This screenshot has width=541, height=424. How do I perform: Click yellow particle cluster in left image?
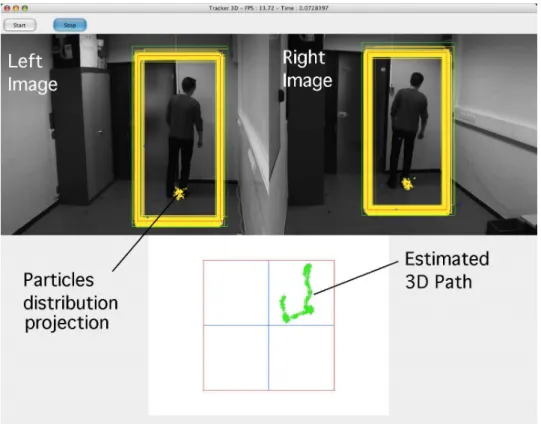pyautogui.click(x=179, y=194)
